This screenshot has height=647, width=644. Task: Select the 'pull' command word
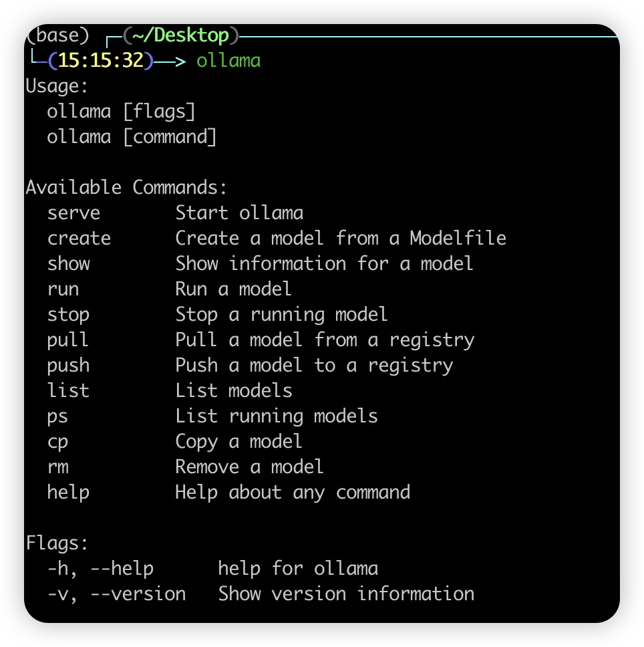click(x=67, y=340)
